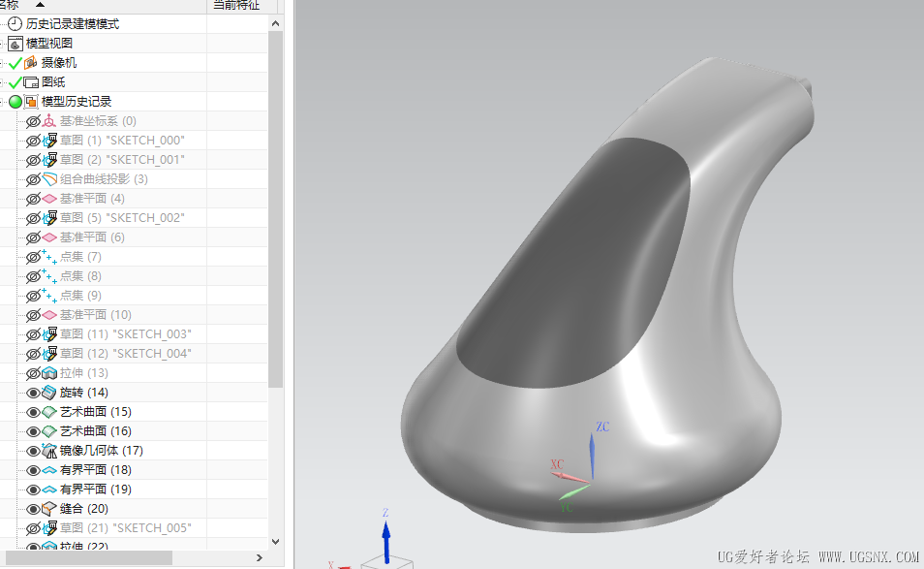The height and width of the screenshot is (569, 924).
Task: Click the 当前特征 column header
Action: [x=237, y=5]
